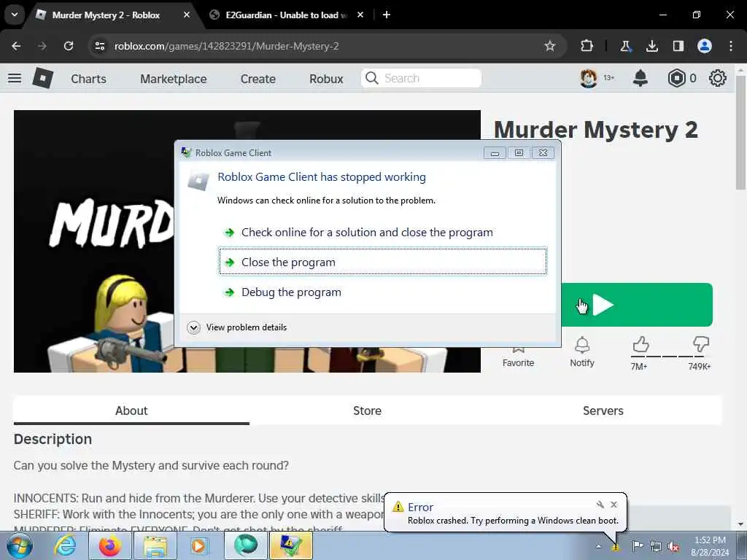The height and width of the screenshot is (560, 747).
Task: Click the green Play button
Action: (636, 305)
